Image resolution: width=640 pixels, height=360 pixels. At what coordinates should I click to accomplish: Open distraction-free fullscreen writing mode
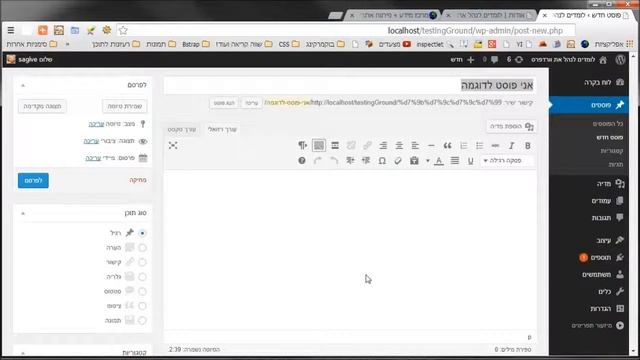(x=173, y=145)
